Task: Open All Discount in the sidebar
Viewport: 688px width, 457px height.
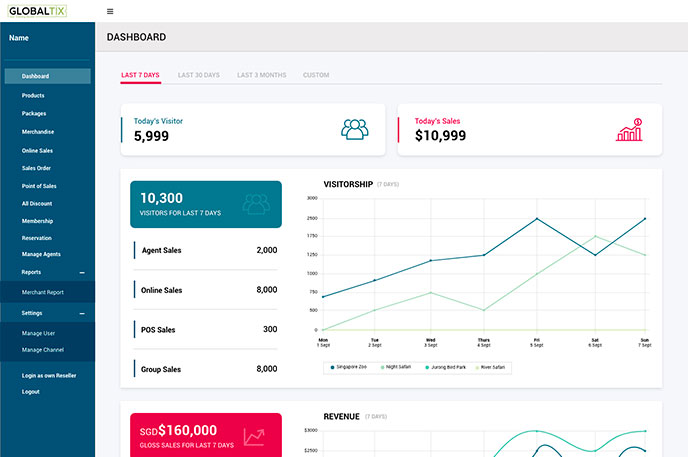Action: click(37, 204)
